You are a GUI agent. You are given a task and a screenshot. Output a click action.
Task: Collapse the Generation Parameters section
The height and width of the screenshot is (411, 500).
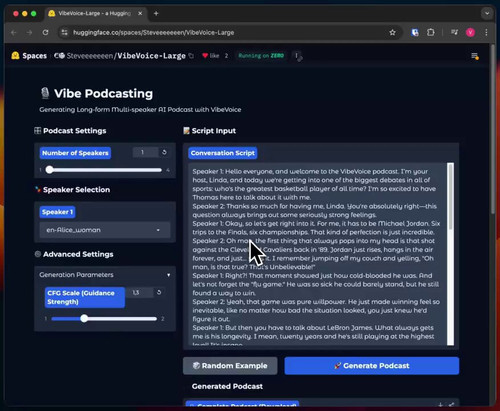(x=105, y=275)
